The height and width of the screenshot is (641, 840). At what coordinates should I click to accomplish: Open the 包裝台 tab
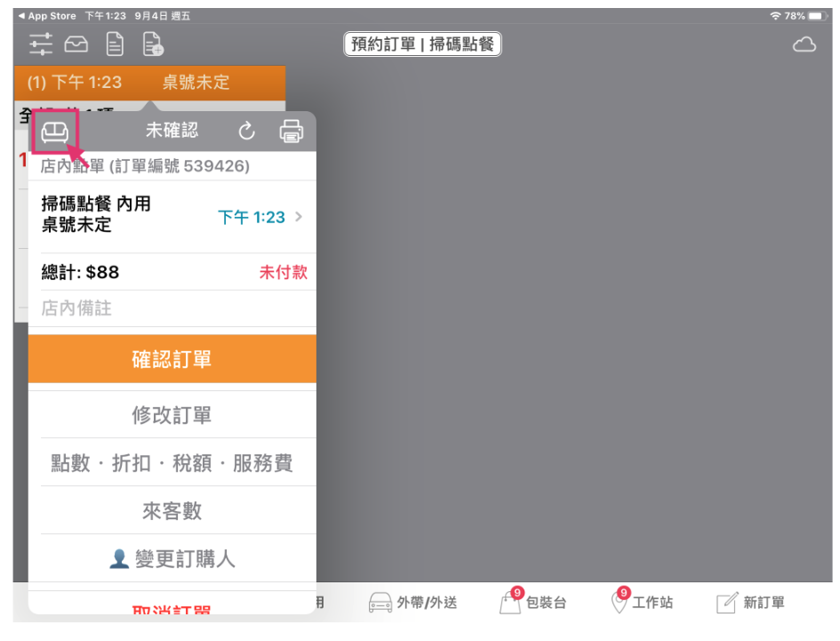coord(533,603)
